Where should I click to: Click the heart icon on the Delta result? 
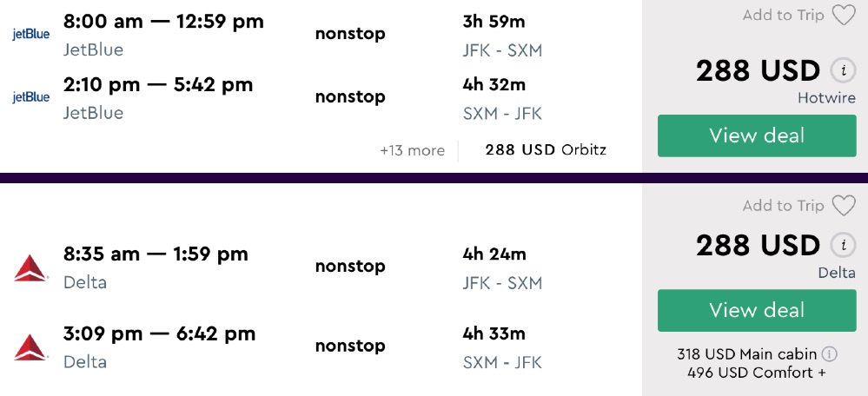click(843, 206)
